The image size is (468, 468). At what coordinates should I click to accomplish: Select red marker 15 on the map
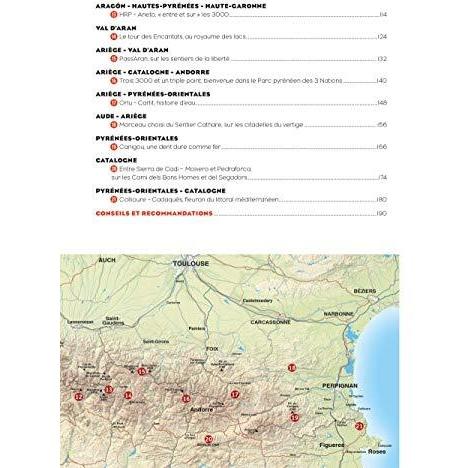pos(142,371)
